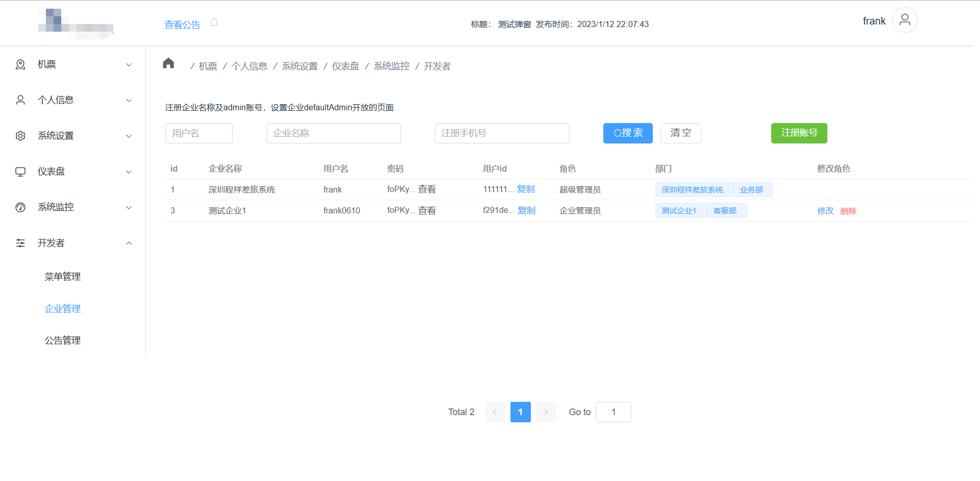Open the 系统监控 sidebar menu
This screenshot has height=481, width=980.
(x=73, y=207)
